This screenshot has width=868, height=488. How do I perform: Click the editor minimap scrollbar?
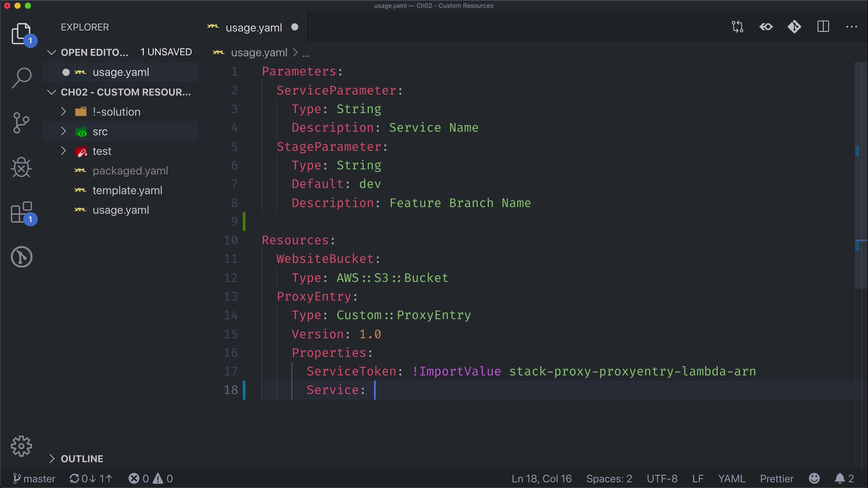pos(860,181)
